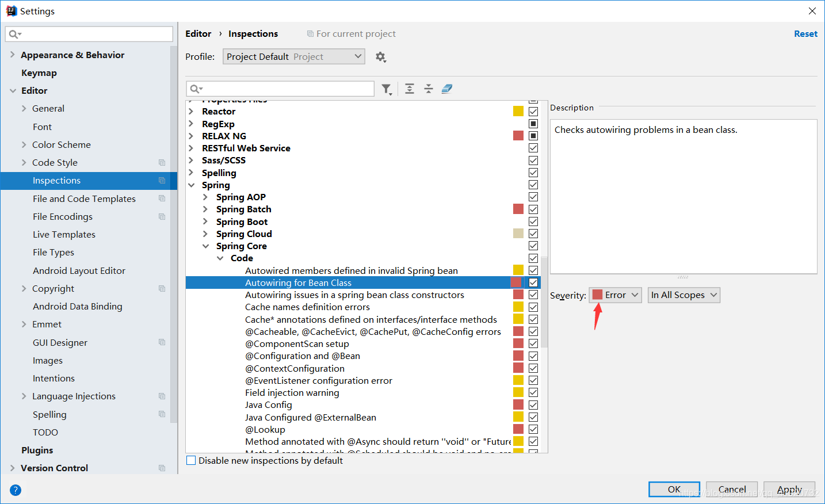Viewport: 825px width, 504px height.
Task: Click the Editor breadcrumb
Action: [x=198, y=34]
